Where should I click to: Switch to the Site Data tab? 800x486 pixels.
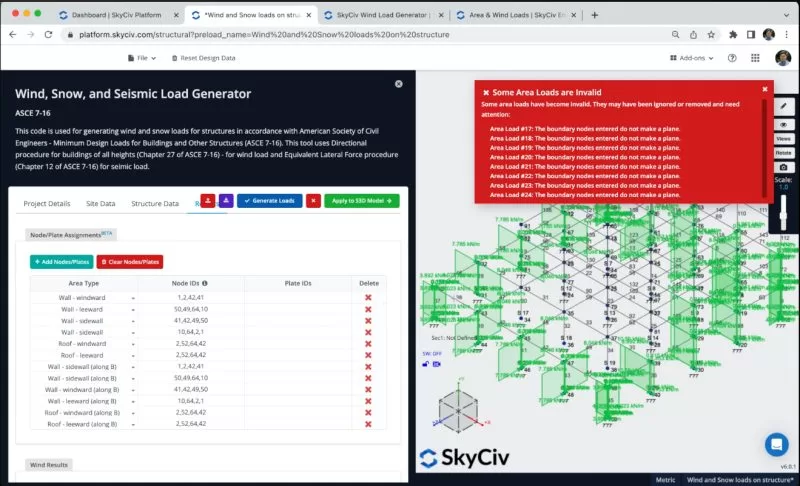(x=101, y=203)
